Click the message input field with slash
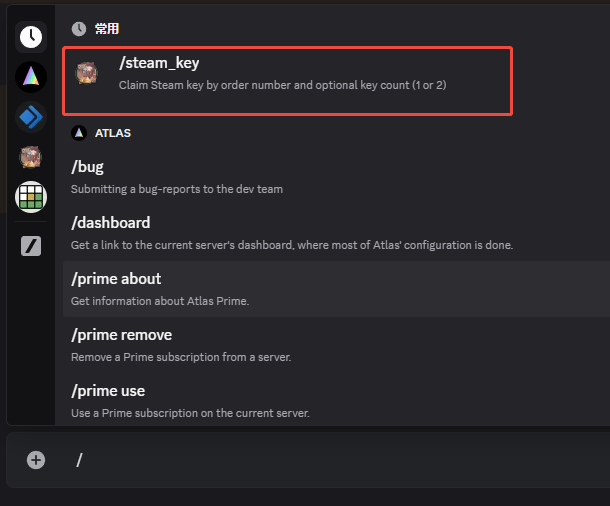This screenshot has height=506, width=610. [x=338, y=460]
